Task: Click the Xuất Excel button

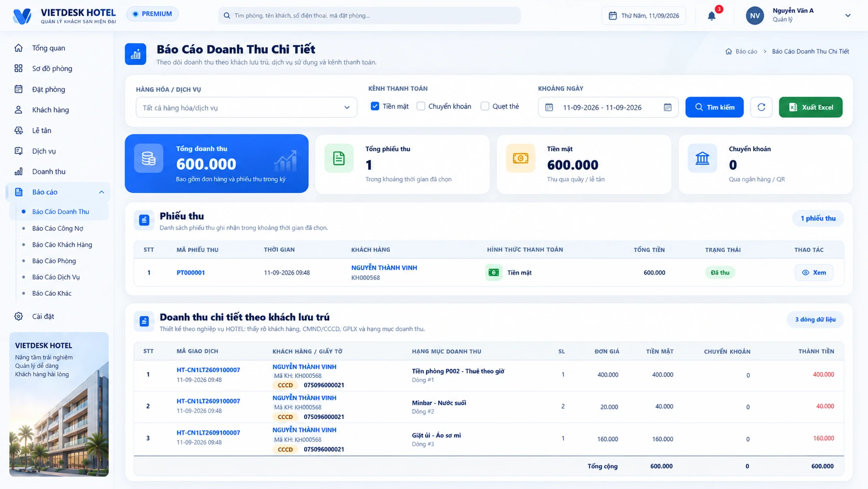Action: click(x=810, y=107)
